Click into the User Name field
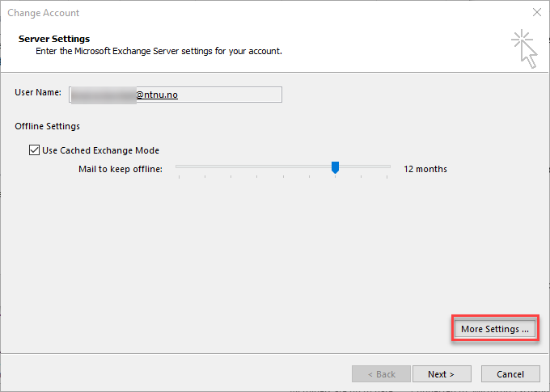 click(x=176, y=95)
